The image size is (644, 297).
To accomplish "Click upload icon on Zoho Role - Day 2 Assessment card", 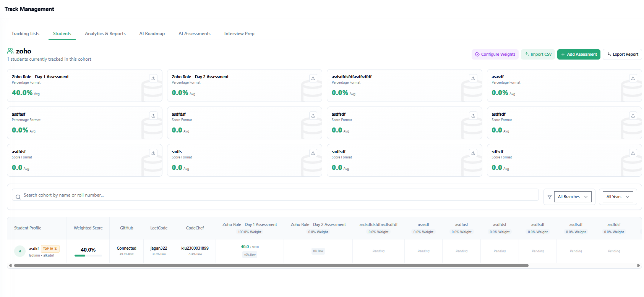I will pos(313,78).
